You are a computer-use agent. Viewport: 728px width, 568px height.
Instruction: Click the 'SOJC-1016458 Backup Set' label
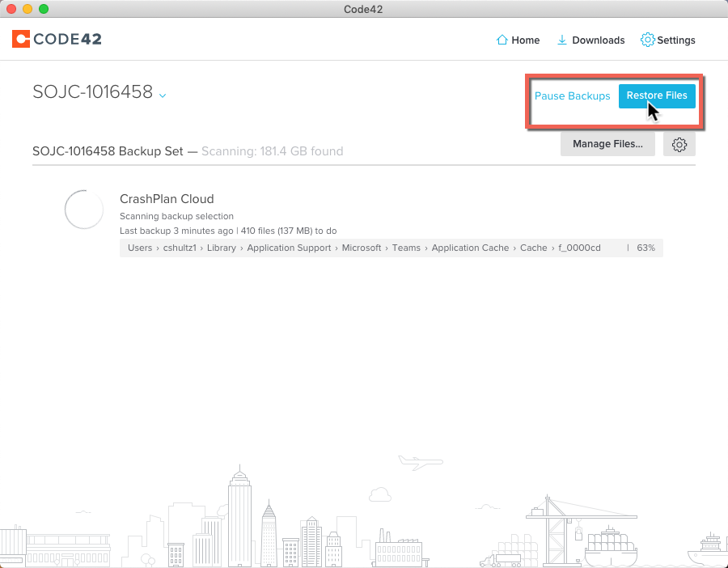click(x=108, y=151)
